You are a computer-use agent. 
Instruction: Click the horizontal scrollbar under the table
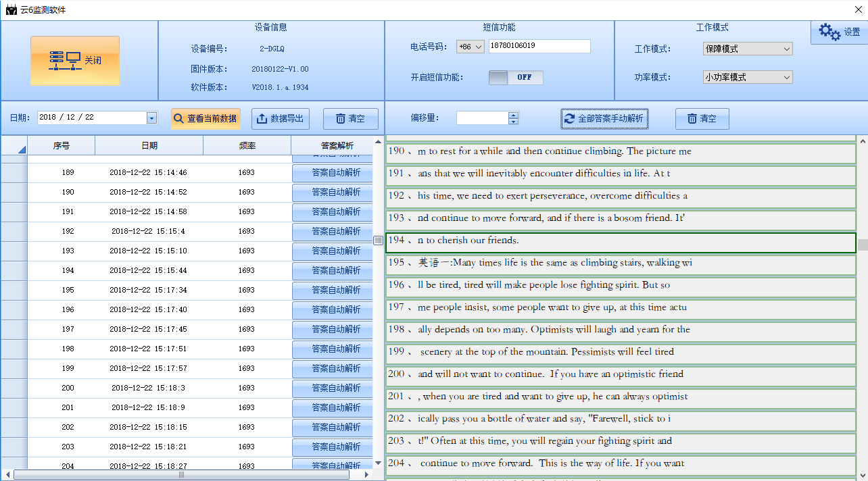[181, 475]
